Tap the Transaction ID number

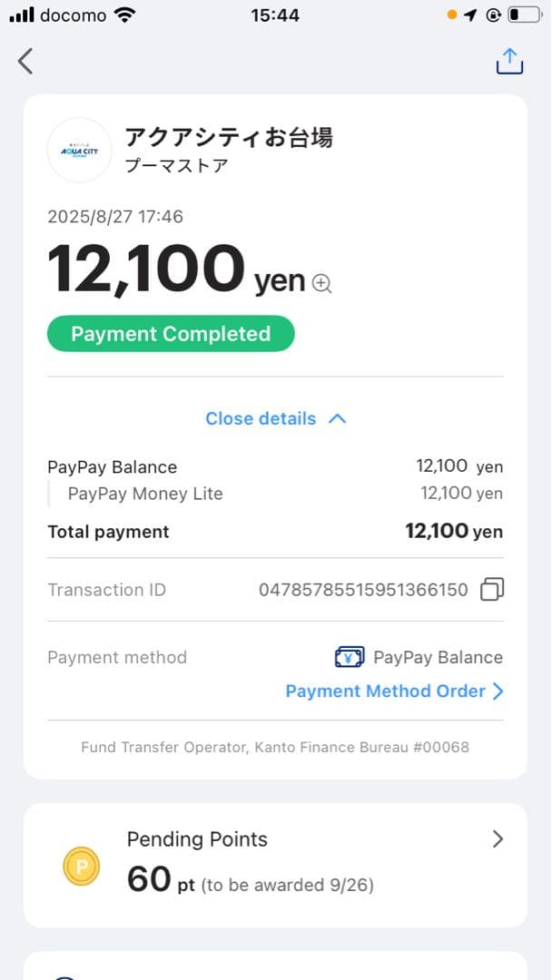click(363, 590)
